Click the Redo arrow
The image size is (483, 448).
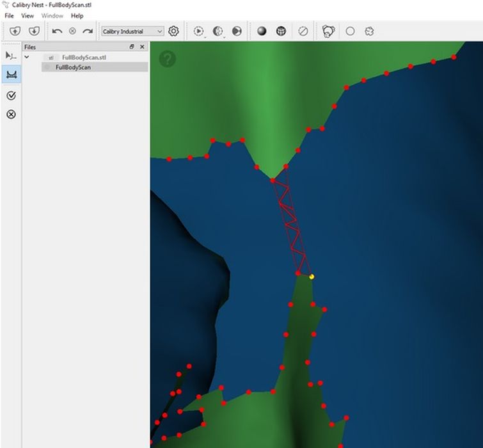(88, 31)
